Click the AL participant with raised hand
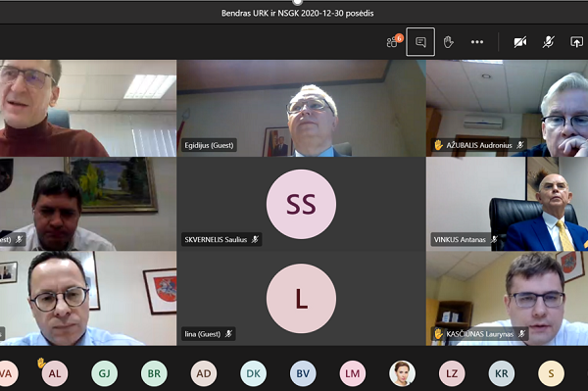The width and height of the screenshot is (588, 391). [55, 373]
